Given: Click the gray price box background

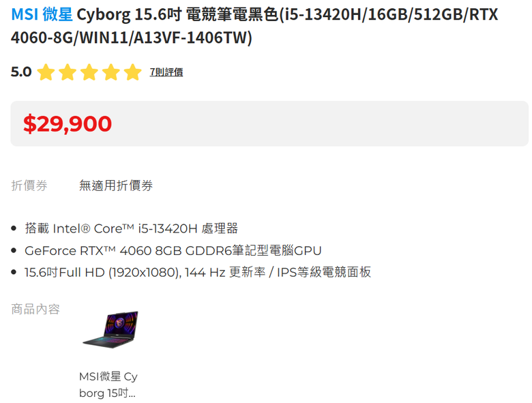Looking at the screenshot, I should [x=306, y=123].
